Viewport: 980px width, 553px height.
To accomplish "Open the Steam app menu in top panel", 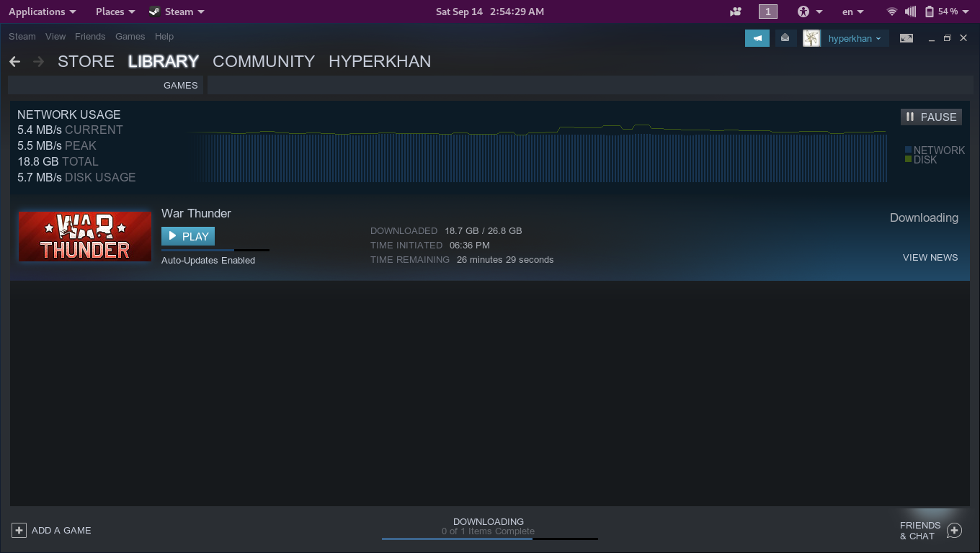I will point(177,12).
